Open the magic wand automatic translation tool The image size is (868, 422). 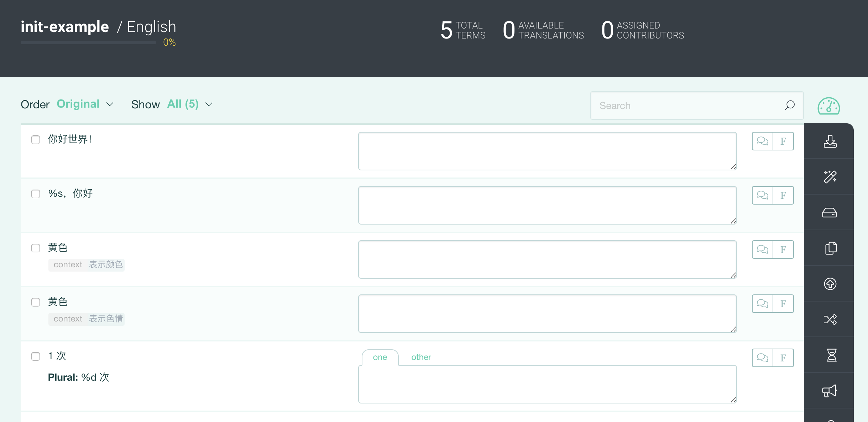click(x=830, y=177)
